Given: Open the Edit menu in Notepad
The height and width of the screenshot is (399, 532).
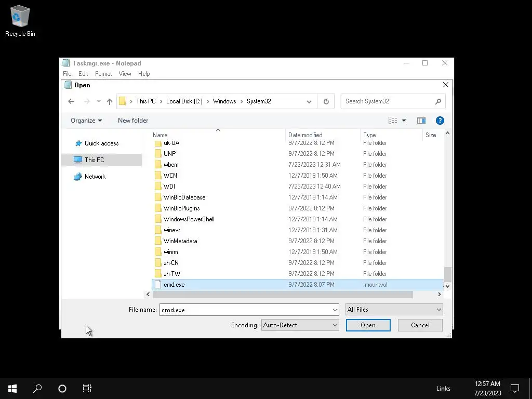Looking at the screenshot, I should (x=83, y=74).
